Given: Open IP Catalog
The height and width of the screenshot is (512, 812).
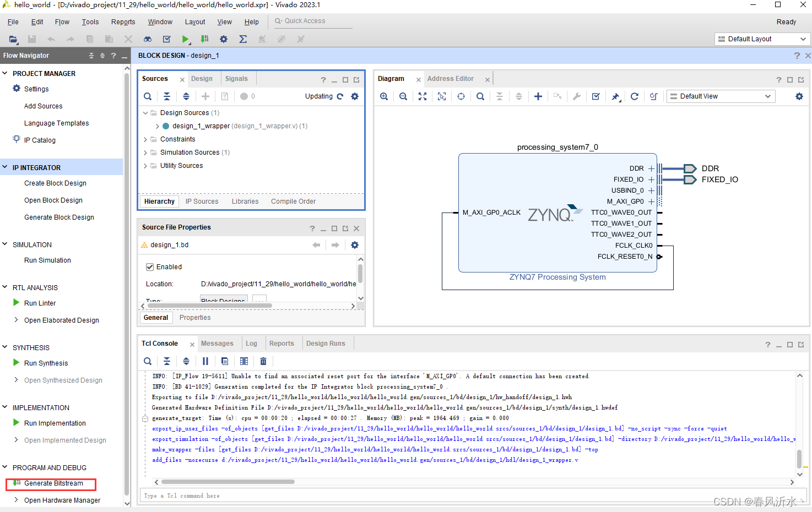Looking at the screenshot, I should point(40,140).
